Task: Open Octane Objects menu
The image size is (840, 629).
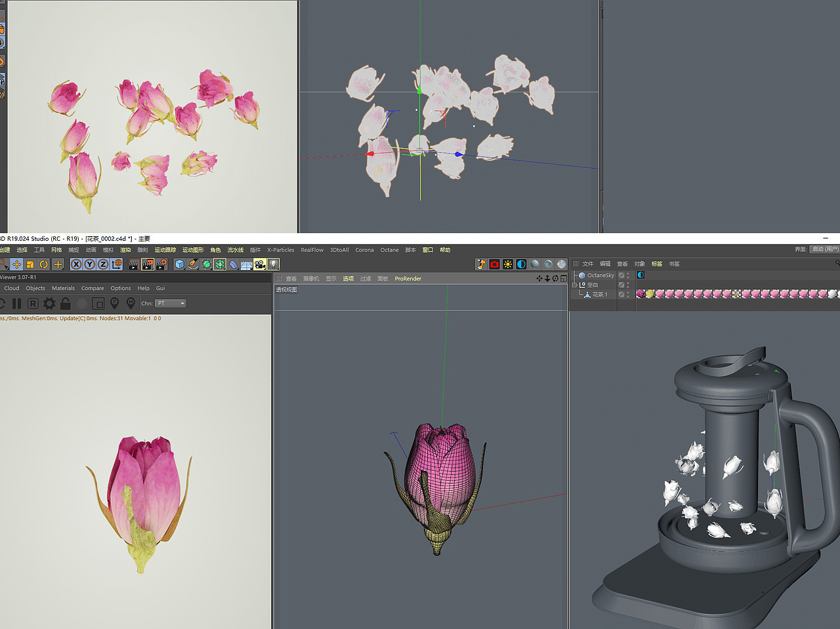Action: [x=35, y=288]
